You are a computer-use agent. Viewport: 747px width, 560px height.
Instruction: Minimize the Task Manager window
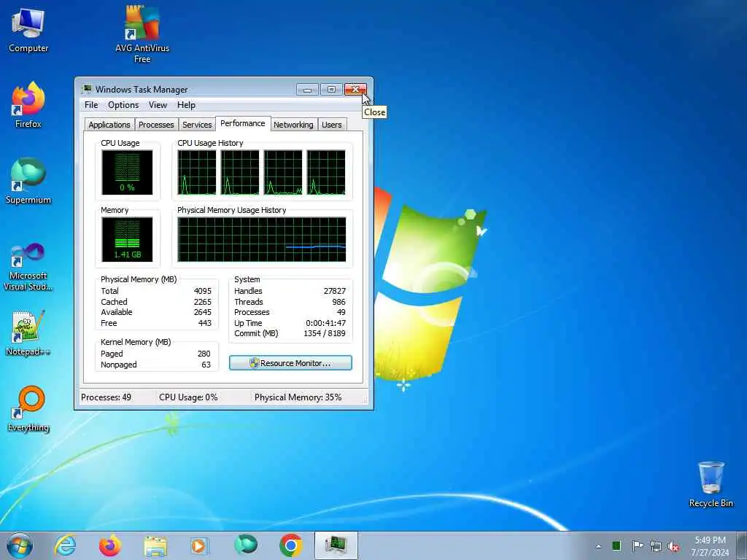(307, 90)
